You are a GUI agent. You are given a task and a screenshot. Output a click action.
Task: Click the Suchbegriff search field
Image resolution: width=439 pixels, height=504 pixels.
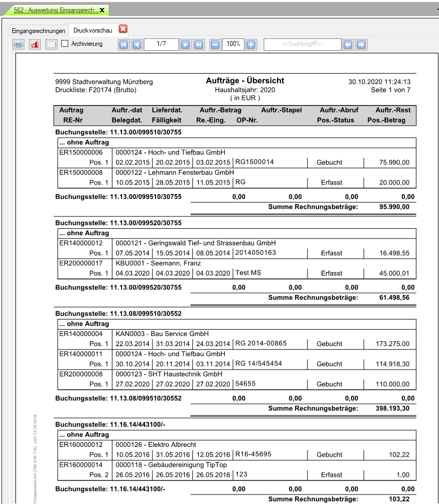302,44
